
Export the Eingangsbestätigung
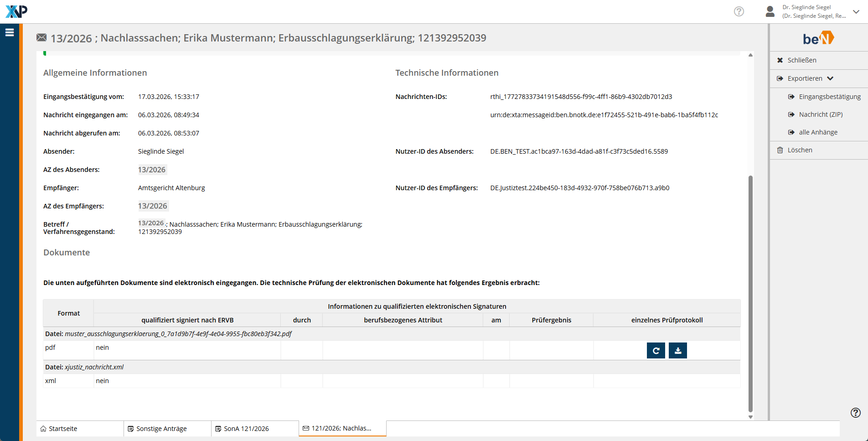click(829, 97)
